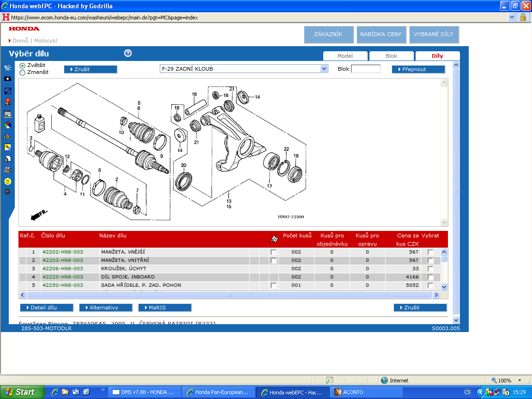Open the window-list table icon in the sidebar
This screenshot has width=532, height=399.
tap(7, 114)
